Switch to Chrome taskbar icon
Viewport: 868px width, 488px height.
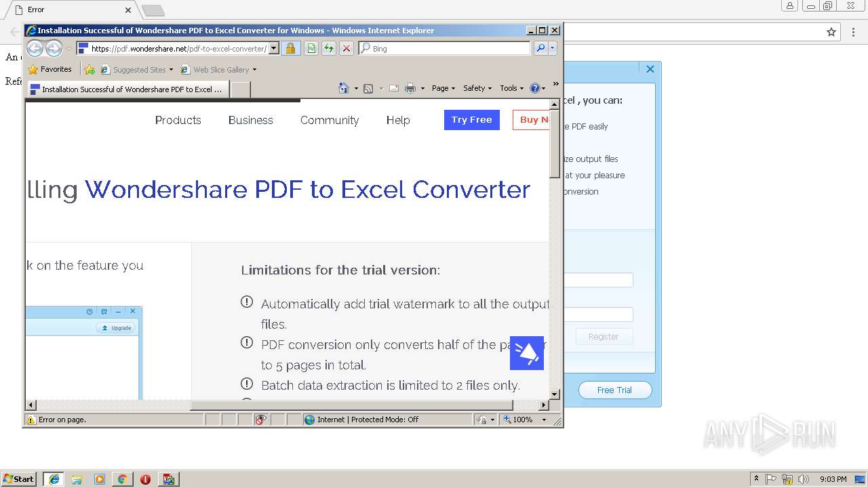click(x=122, y=479)
